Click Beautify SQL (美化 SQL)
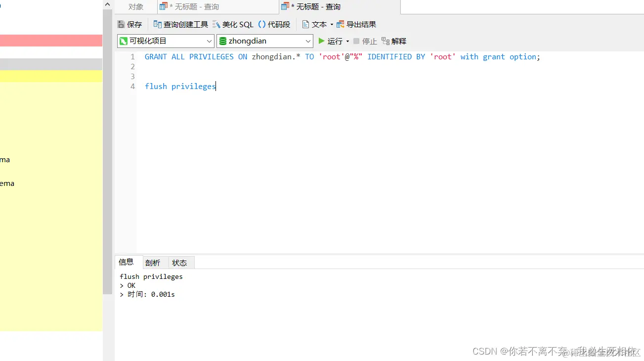The height and width of the screenshot is (361, 644). click(x=233, y=24)
